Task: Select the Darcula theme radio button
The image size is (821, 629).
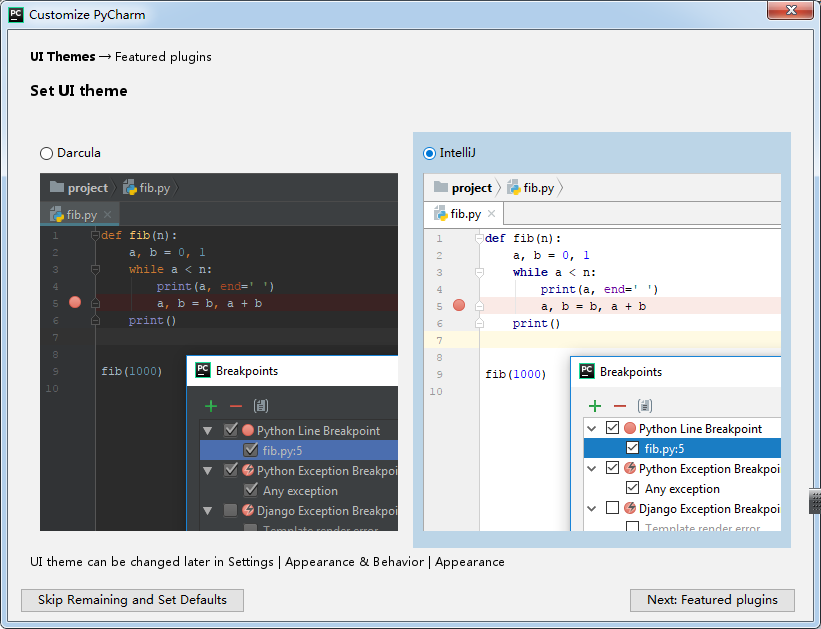Action: coord(47,153)
